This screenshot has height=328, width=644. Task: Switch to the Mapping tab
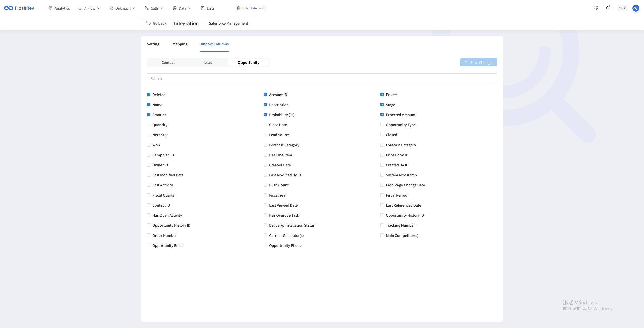point(180,44)
